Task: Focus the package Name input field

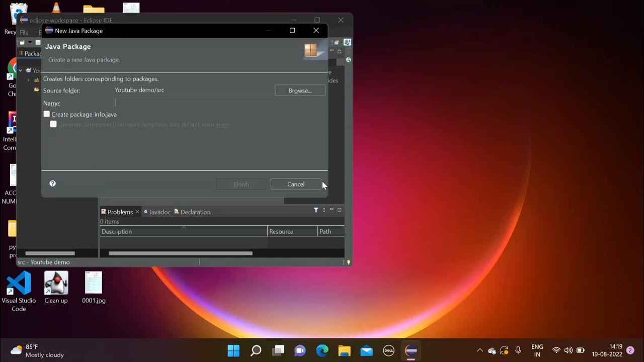Action: tap(195, 103)
